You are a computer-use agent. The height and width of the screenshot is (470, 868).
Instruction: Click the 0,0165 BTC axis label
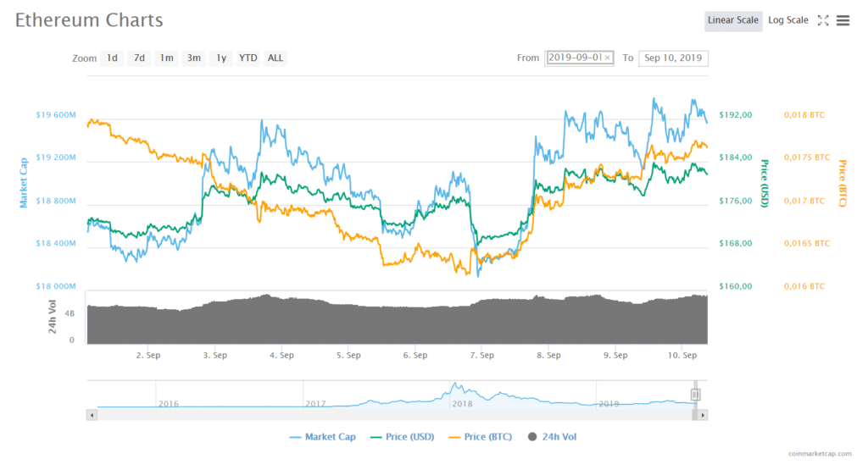(807, 243)
